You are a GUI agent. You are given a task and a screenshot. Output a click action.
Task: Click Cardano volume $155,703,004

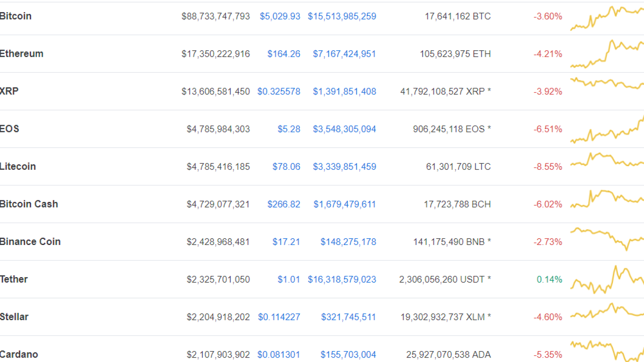(348, 355)
